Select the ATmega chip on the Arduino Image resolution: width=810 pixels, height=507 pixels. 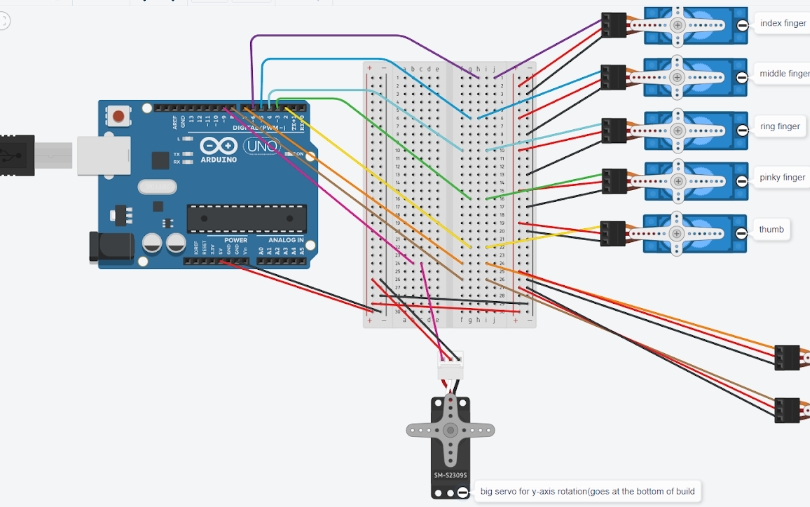point(246,219)
